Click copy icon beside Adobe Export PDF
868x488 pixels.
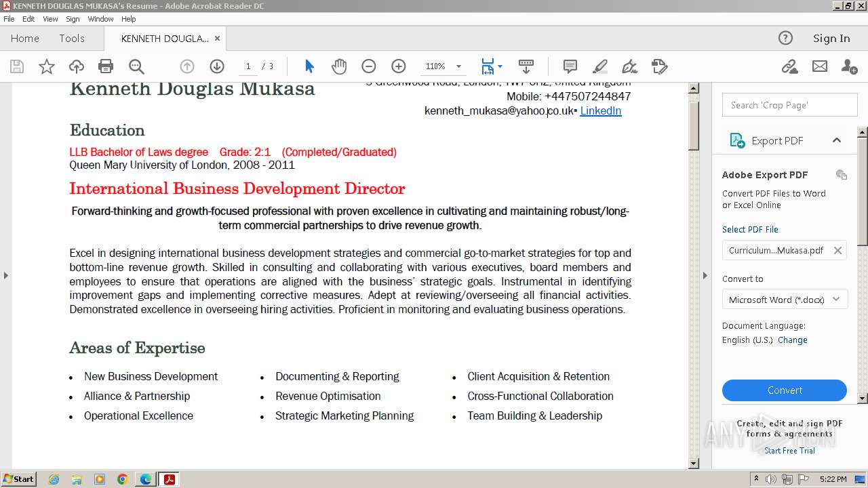(x=842, y=174)
